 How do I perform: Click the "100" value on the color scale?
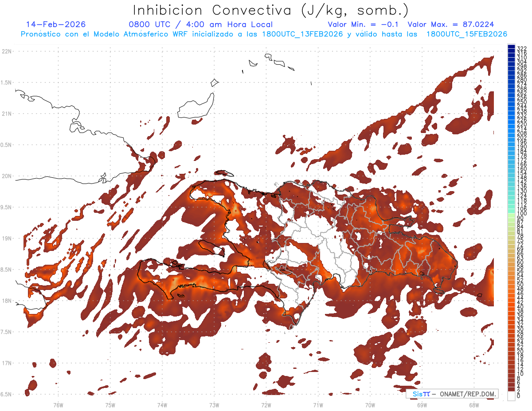522,214
